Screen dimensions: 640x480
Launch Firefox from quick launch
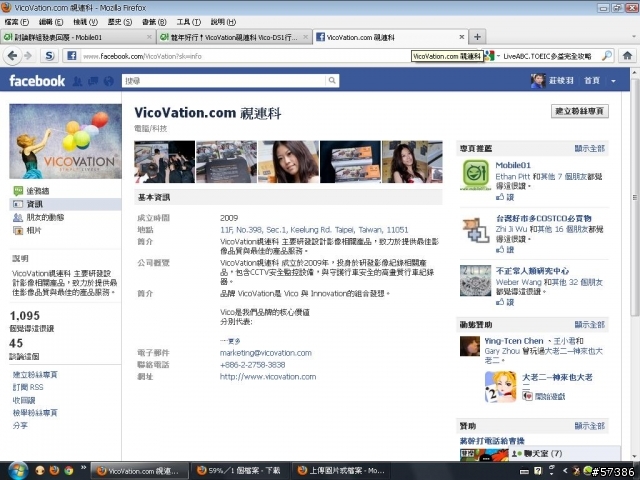click(54, 471)
